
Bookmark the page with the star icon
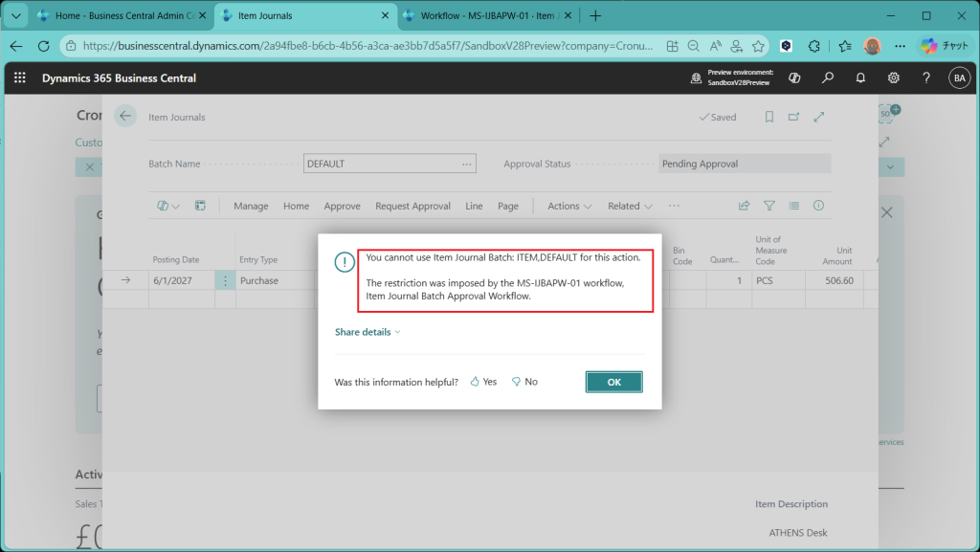coord(758,46)
